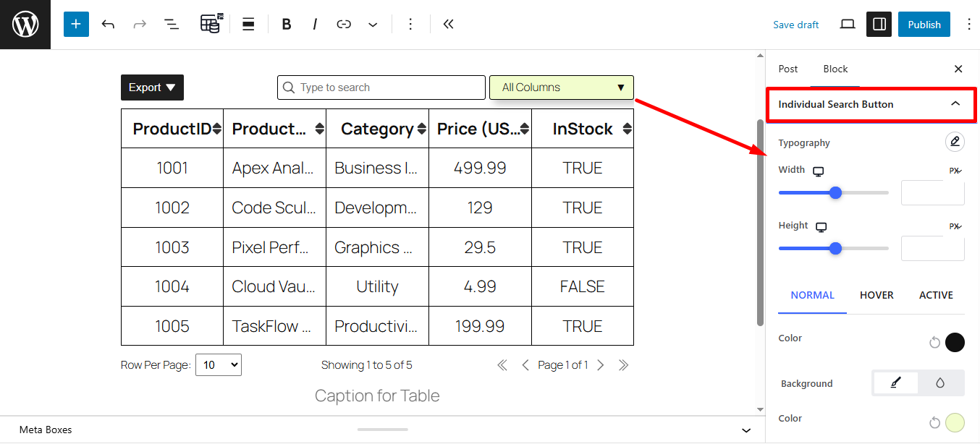The height and width of the screenshot is (444, 980).
Task: Select the FALSE InStock cell
Action: 583,286
